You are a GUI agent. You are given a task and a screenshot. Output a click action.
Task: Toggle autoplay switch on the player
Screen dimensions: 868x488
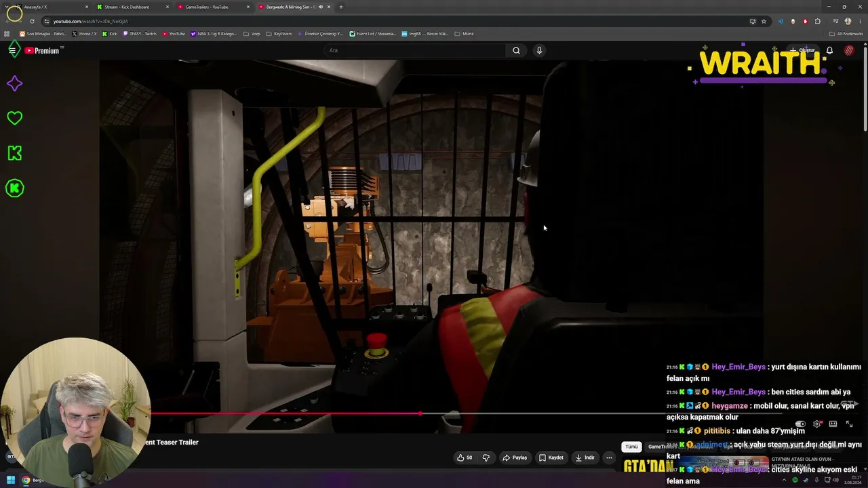(x=800, y=424)
